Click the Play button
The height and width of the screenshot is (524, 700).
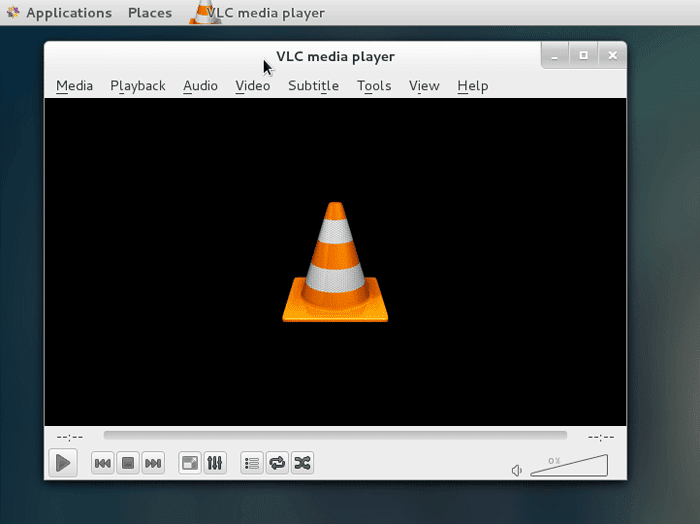tap(63, 463)
